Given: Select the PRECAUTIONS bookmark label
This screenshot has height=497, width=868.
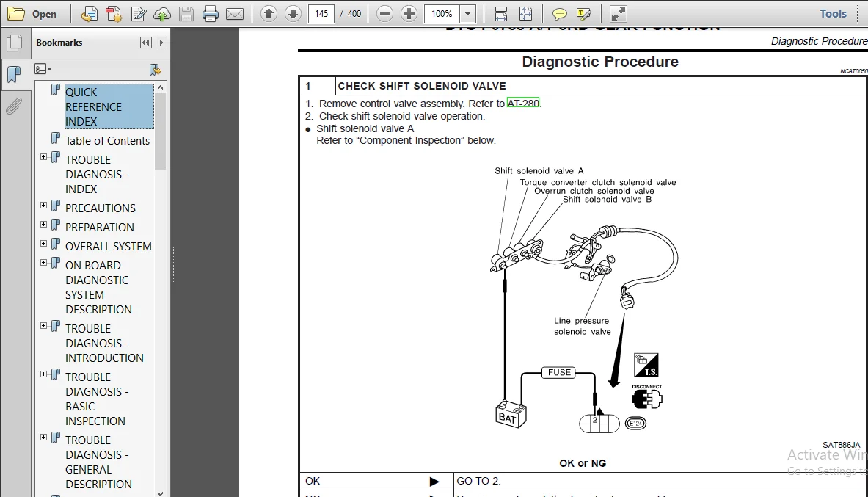Looking at the screenshot, I should [x=101, y=208].
